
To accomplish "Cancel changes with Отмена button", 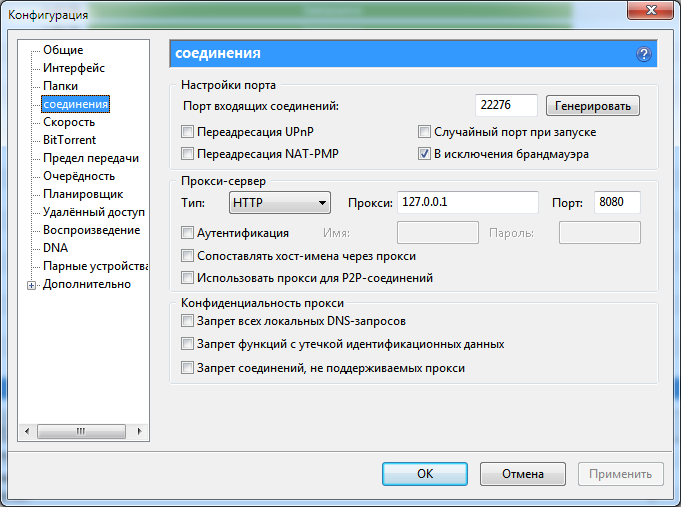I will pos(522,474).
